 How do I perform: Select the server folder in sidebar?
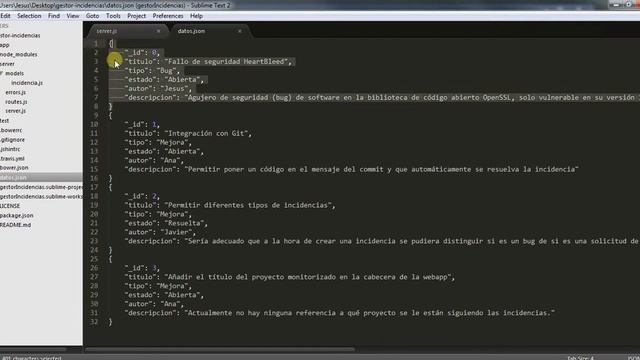pyautogui.click(x=7, y=64)
